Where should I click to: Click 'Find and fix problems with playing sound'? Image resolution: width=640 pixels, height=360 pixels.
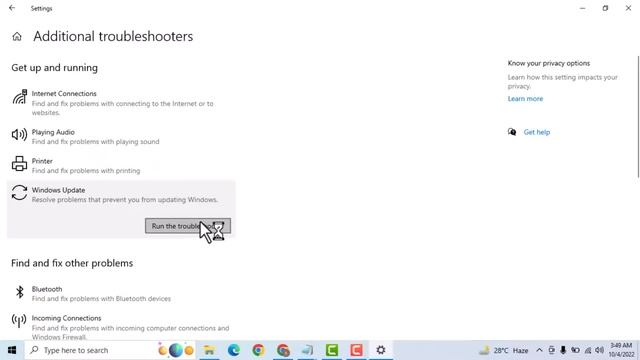96,142
